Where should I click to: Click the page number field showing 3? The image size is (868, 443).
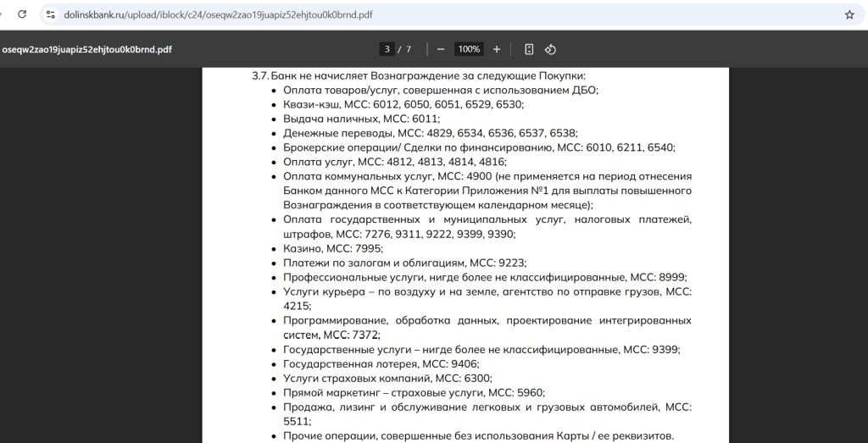pyautogui.click(x=387, y=49)
